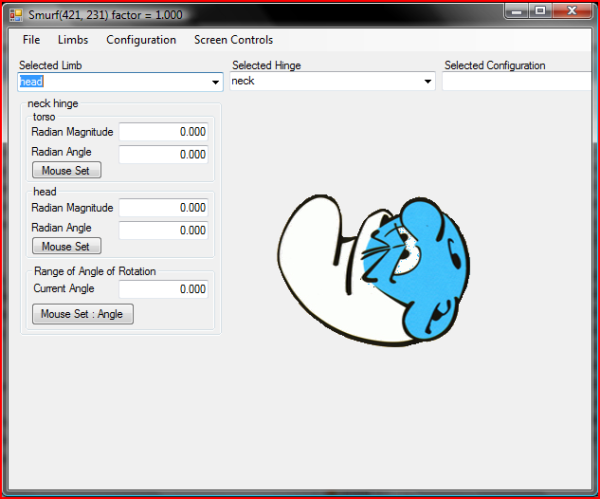Focus the head Radian Angle field
Screen dimensions: 600x499
[x=163, y=230]
